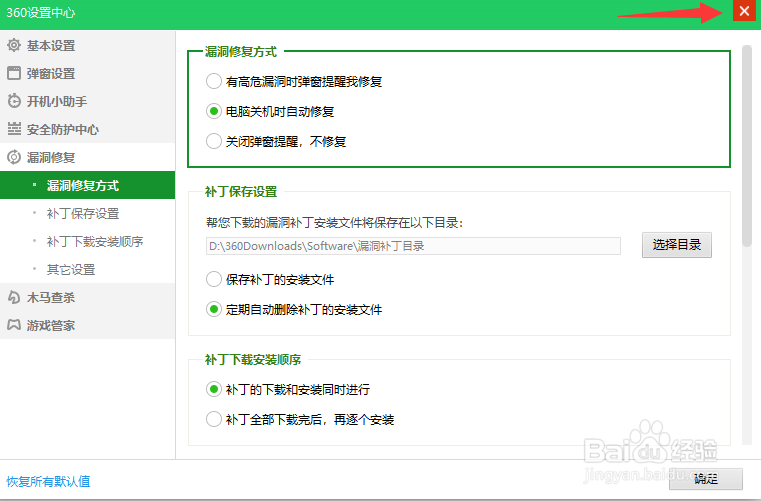Choose 保存补丁的安装文件 radio button
Viewport: 761px width, 501px height.
point(214,279)
